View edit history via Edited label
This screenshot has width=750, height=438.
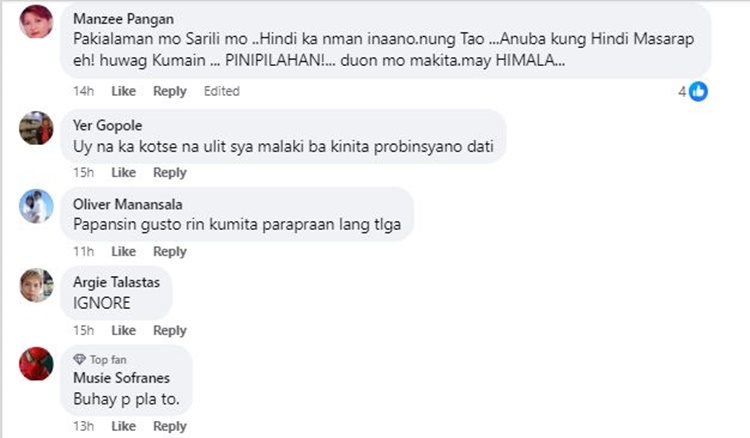point(221,91)
